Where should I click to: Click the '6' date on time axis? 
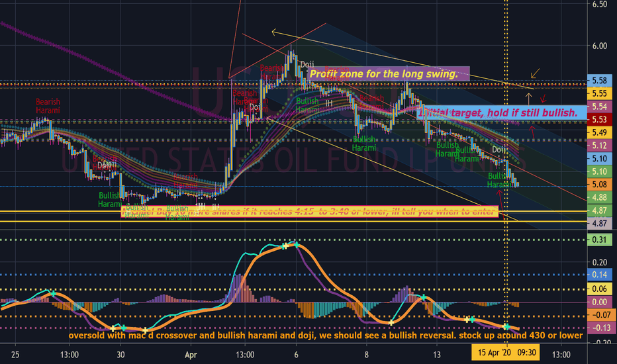296,355
